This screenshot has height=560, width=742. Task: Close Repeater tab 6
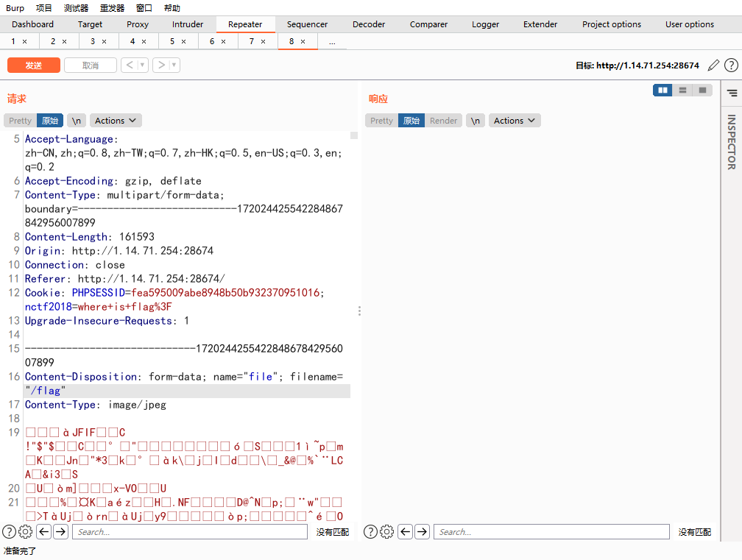click(x=223, y=42)
